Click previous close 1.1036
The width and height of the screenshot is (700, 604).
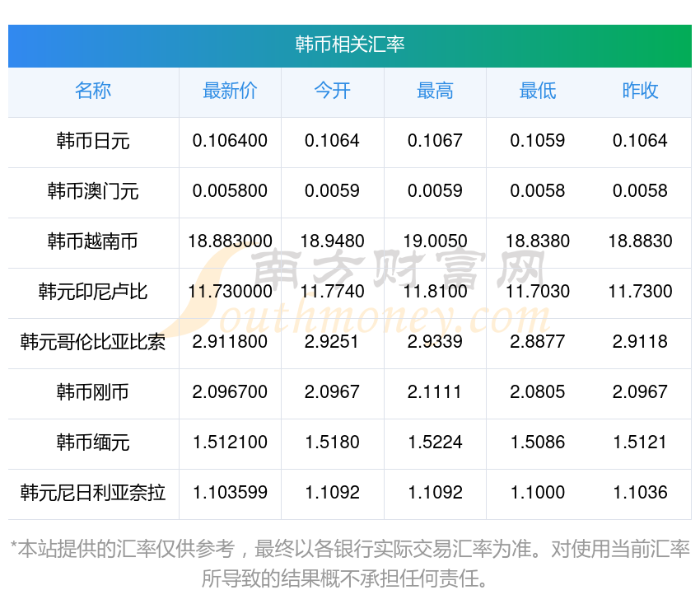point(640,493)
